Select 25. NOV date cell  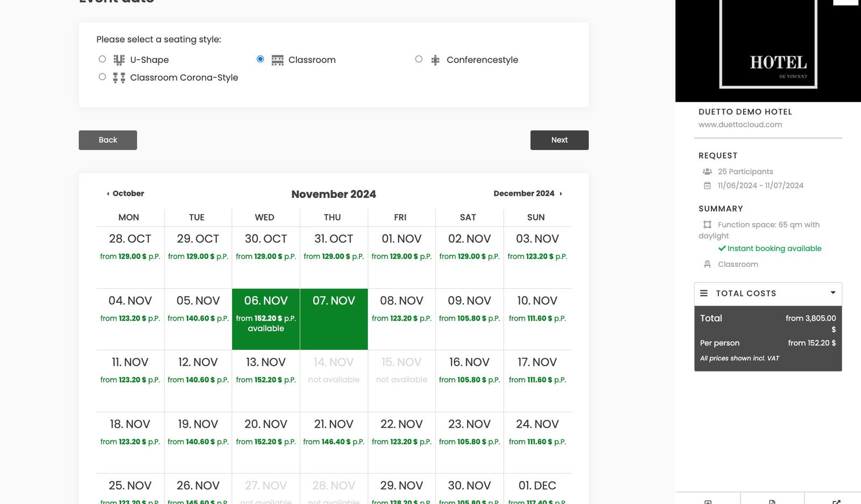coord(130,489)
